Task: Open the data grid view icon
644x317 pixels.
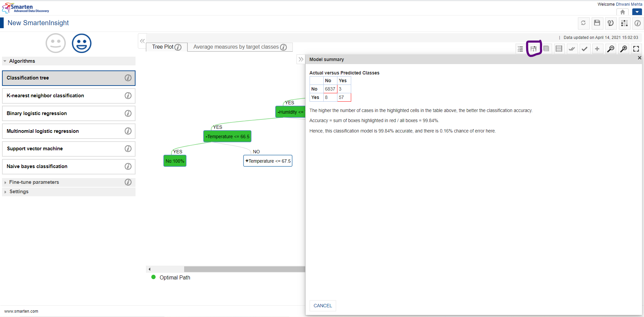Action: tap(546, 49)
